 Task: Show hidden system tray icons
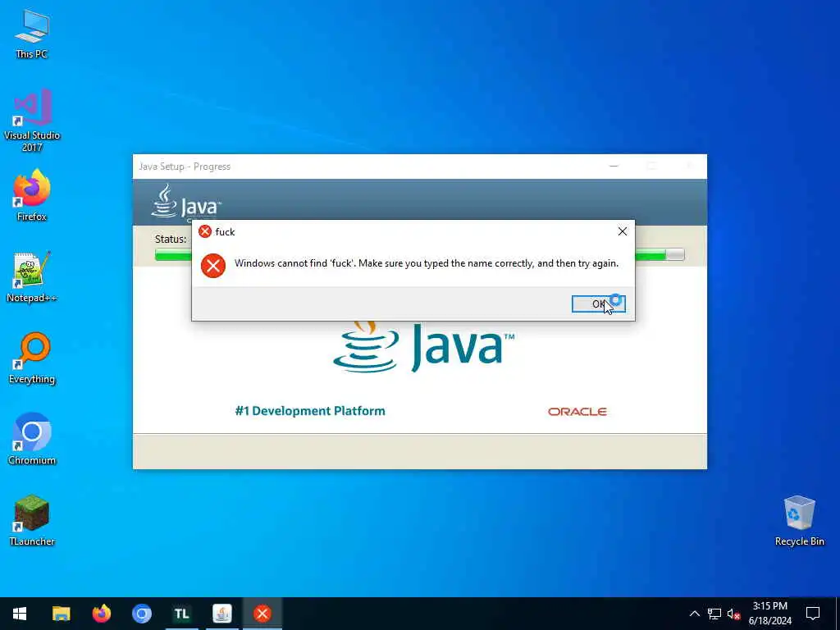694,614
